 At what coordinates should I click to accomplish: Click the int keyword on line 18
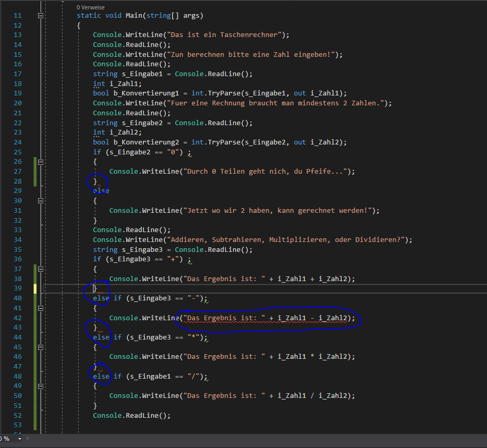(99, 83)
